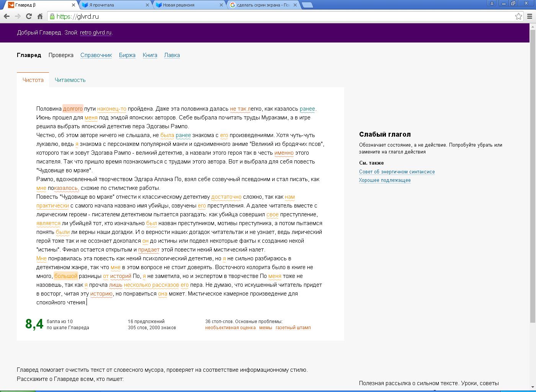Switch to the 'Читаемость' tab

pos(70,80)
